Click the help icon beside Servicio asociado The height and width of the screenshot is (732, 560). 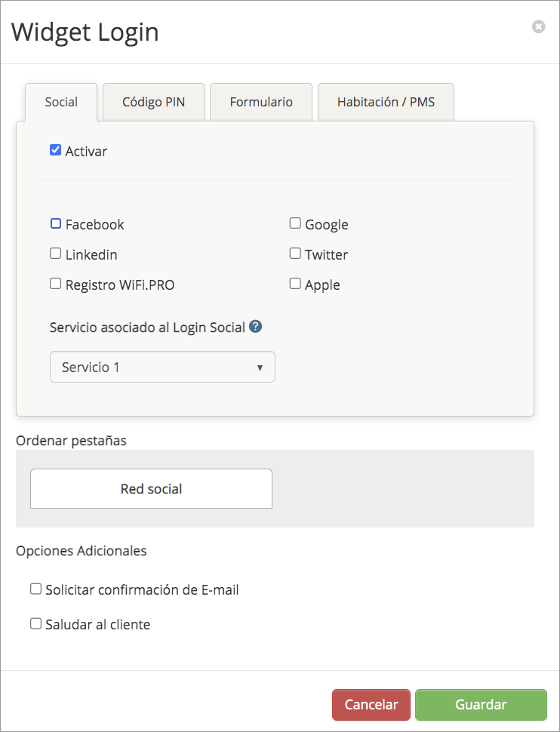pos(256,327)
